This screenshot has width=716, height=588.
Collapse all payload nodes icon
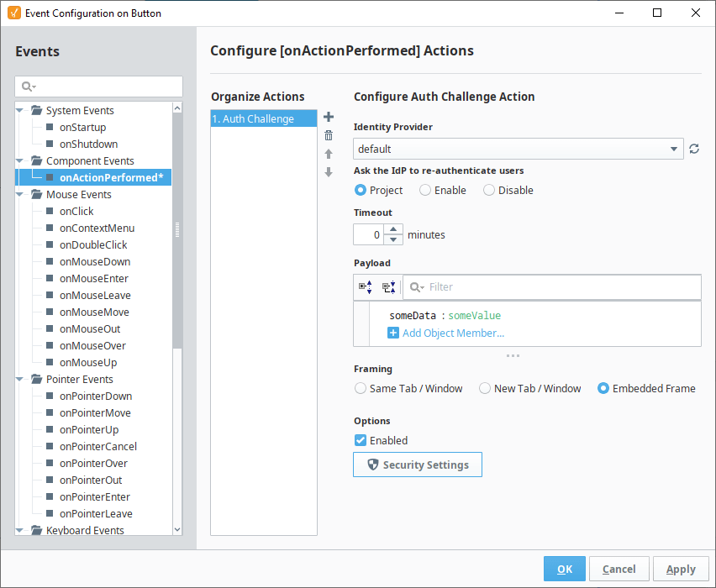[x=388, y=286]
